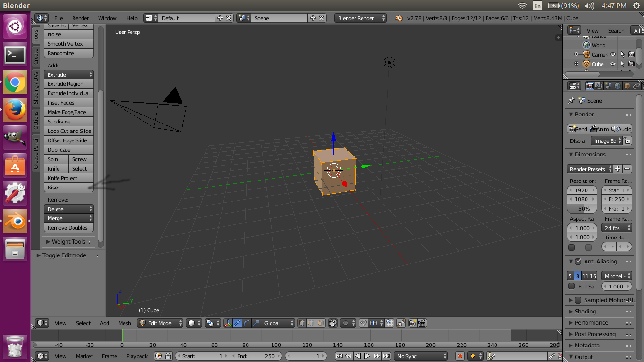The height and width of the screenshot is (362, 644).
Task: Toggle limit selection to visible
Action: click(333, 323)
